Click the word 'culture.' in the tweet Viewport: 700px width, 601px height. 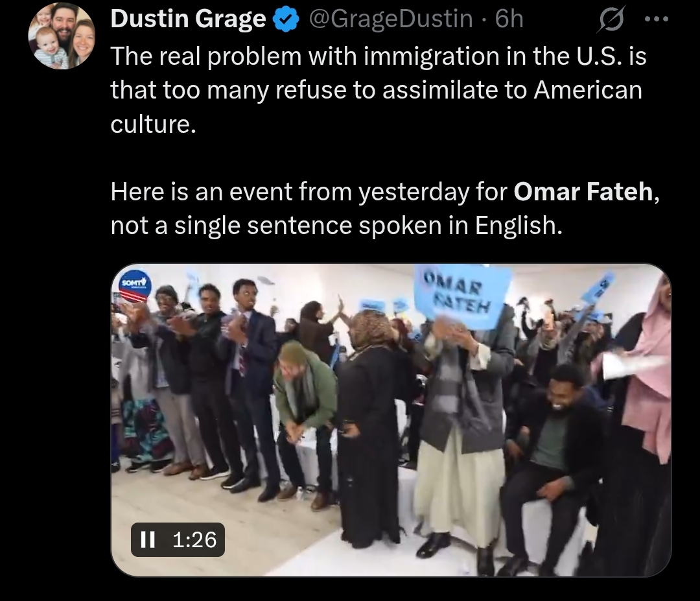click(153, 124)
